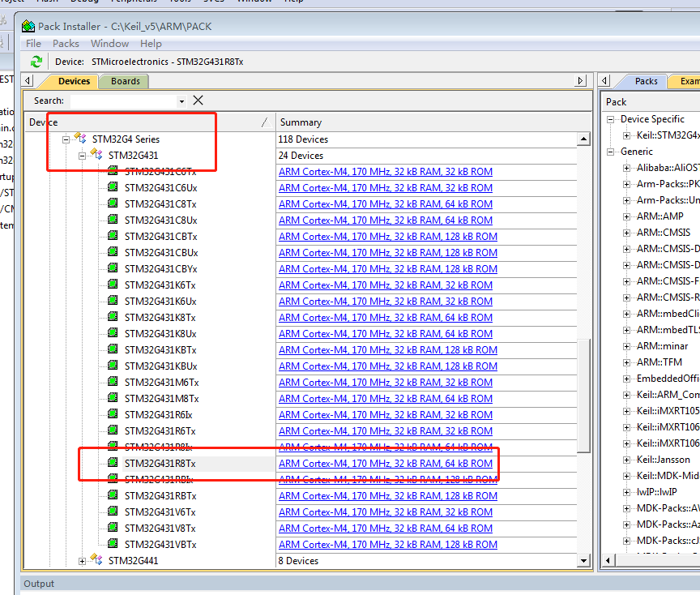Image resolution: width=700 pixels, height=595 pixels.
Task: Open the search field dropdown arrow
Action: pos(181,101)
